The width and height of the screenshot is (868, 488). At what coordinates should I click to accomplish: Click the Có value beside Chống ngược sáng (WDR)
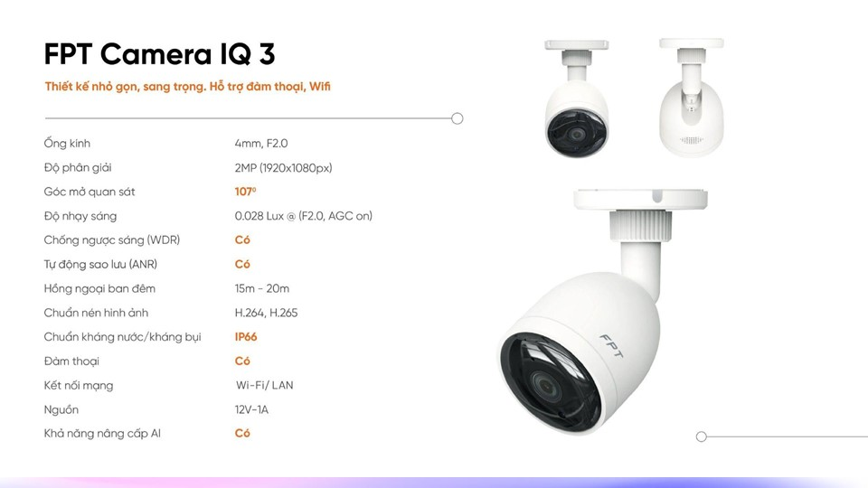coord(242,240)
